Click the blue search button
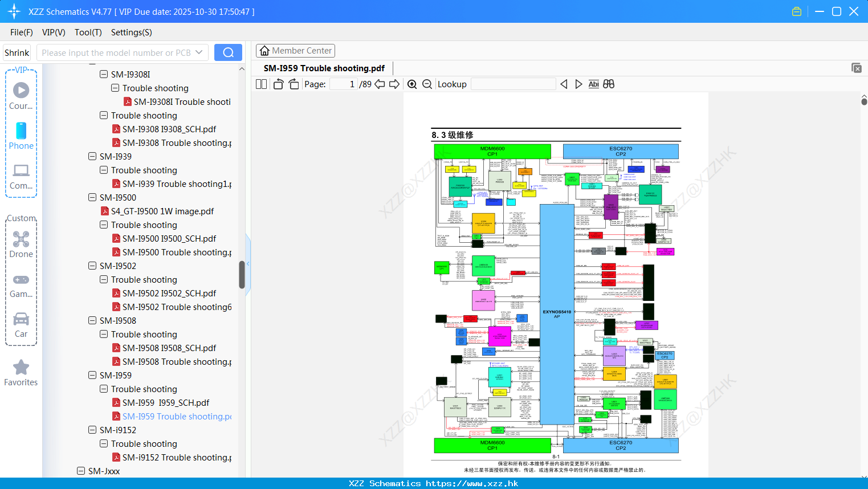The image size is (868, 489). [228, 52]
